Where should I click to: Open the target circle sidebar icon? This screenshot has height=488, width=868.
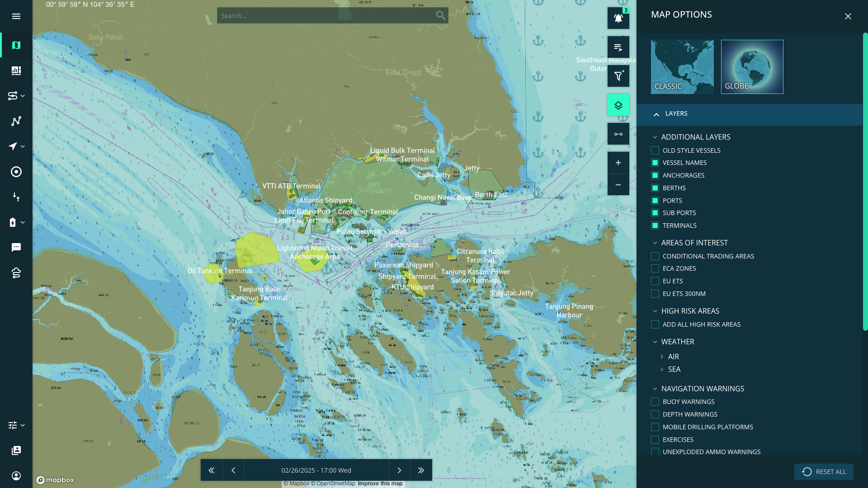coord(16,172)
